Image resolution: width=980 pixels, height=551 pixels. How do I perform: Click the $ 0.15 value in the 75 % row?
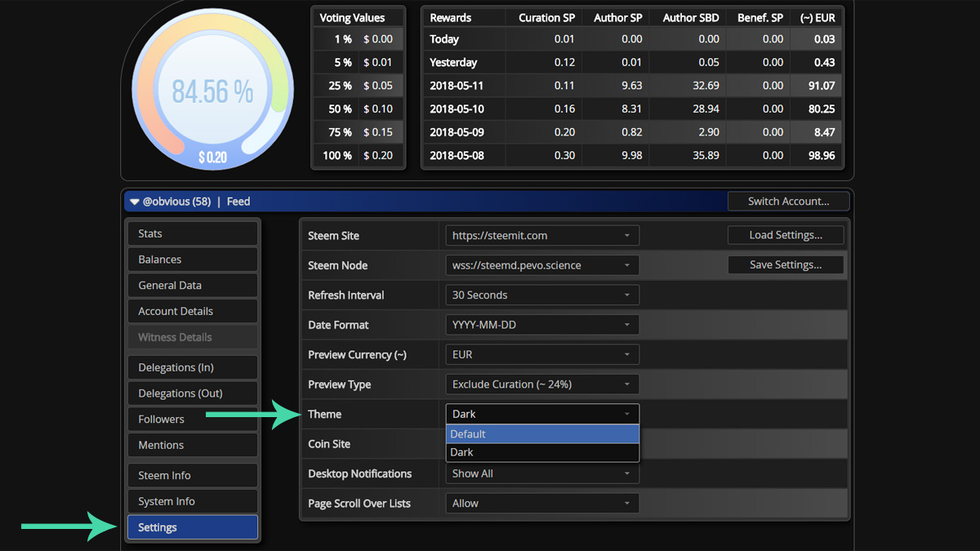(x=378, y=132)
